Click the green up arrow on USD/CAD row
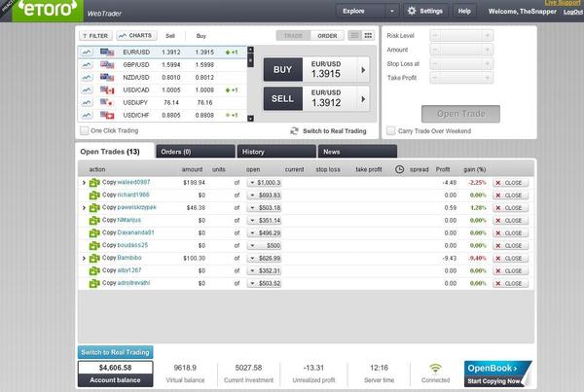 228,90
